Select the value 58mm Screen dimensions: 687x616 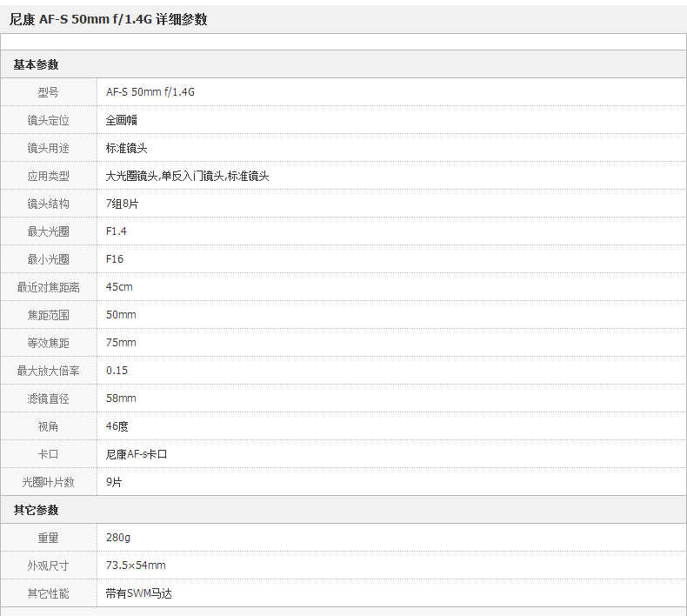[x=121, y=398]
